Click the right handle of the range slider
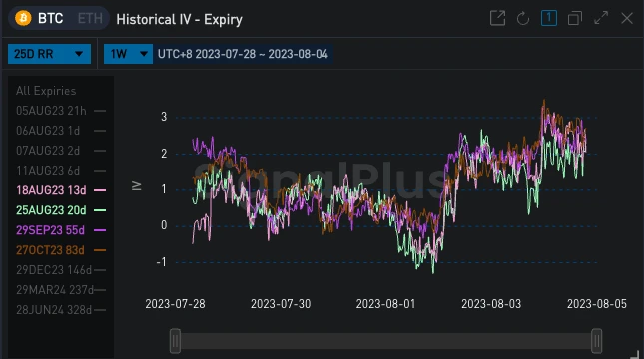644x359 pixels. pyautogui.click(x=596, y=340)
